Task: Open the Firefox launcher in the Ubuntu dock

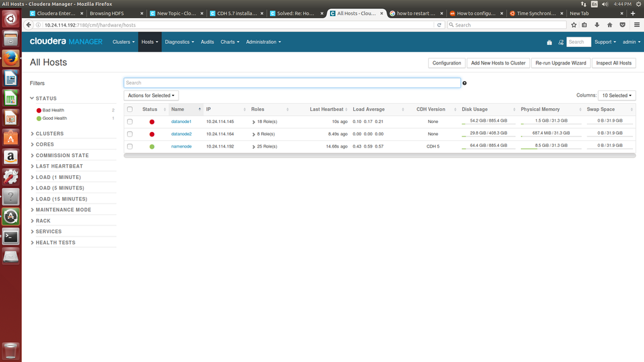Action: click(11, 58)
